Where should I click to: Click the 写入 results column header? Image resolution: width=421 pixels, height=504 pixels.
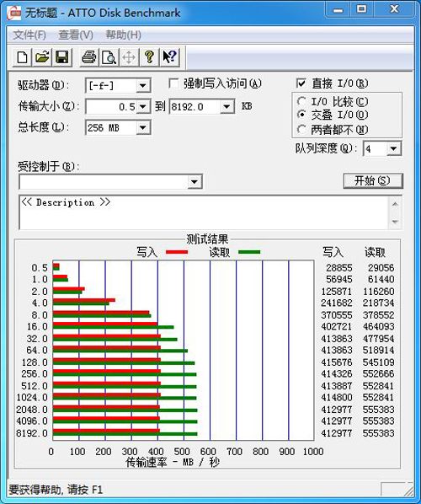(333, 252)
